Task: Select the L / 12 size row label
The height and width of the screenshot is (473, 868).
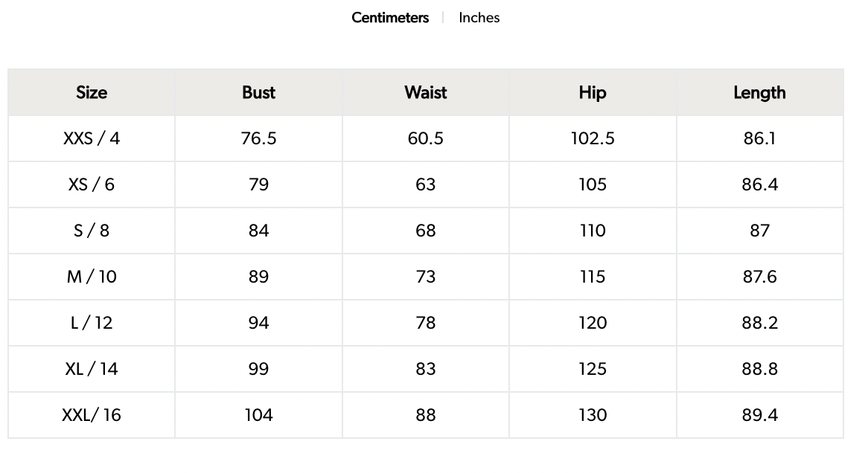Action: tap(92, 323)
